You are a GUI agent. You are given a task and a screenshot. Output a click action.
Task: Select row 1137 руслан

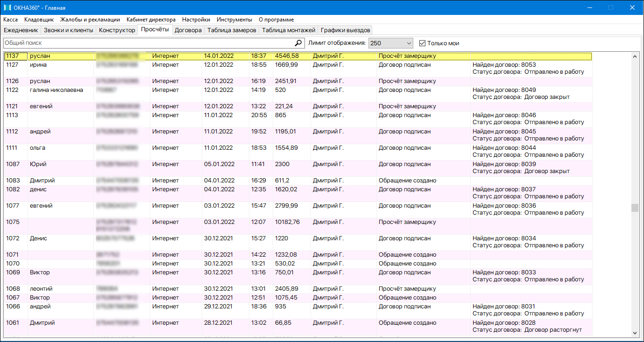pyautogui.click(x=297, y=56)
